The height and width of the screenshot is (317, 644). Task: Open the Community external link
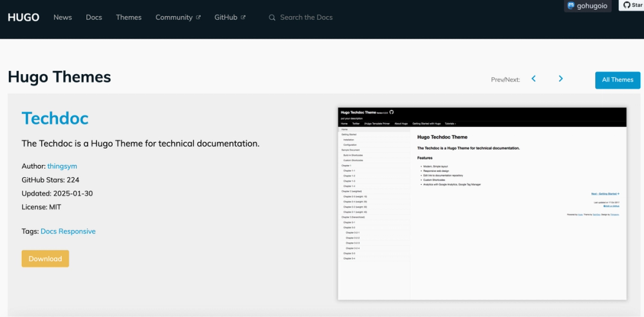point(178,17)
